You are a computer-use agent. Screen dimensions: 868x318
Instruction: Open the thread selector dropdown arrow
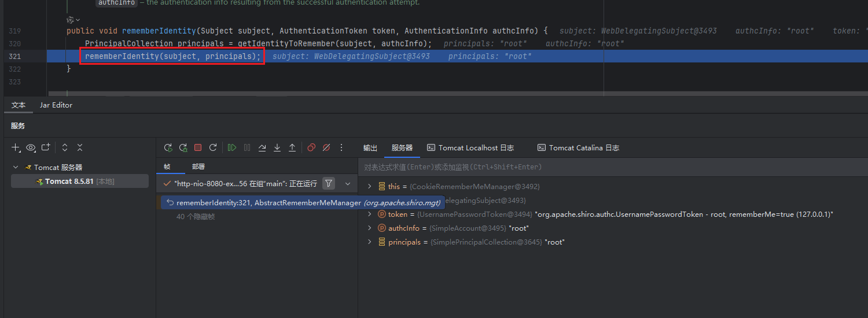348,183
